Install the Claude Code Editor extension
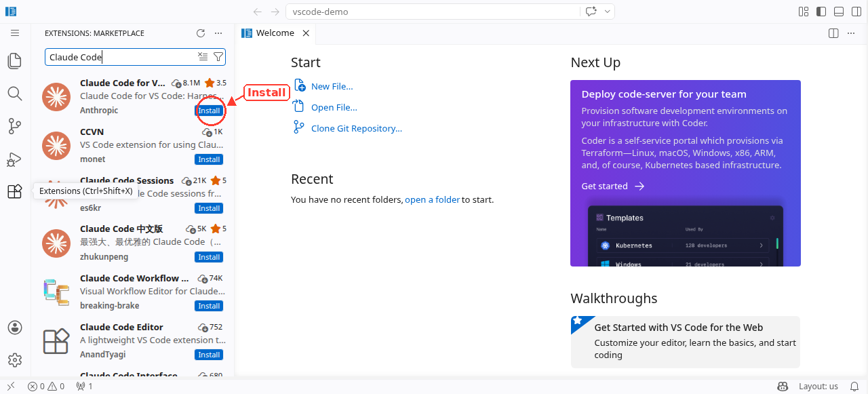This screenshot has height=394, width=868. (209, 355)
